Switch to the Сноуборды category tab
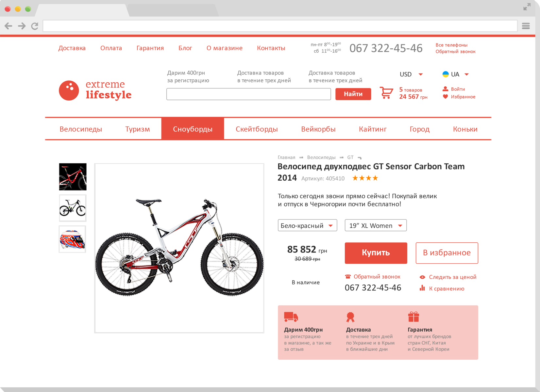540x392 pixels. coord(193,129)
